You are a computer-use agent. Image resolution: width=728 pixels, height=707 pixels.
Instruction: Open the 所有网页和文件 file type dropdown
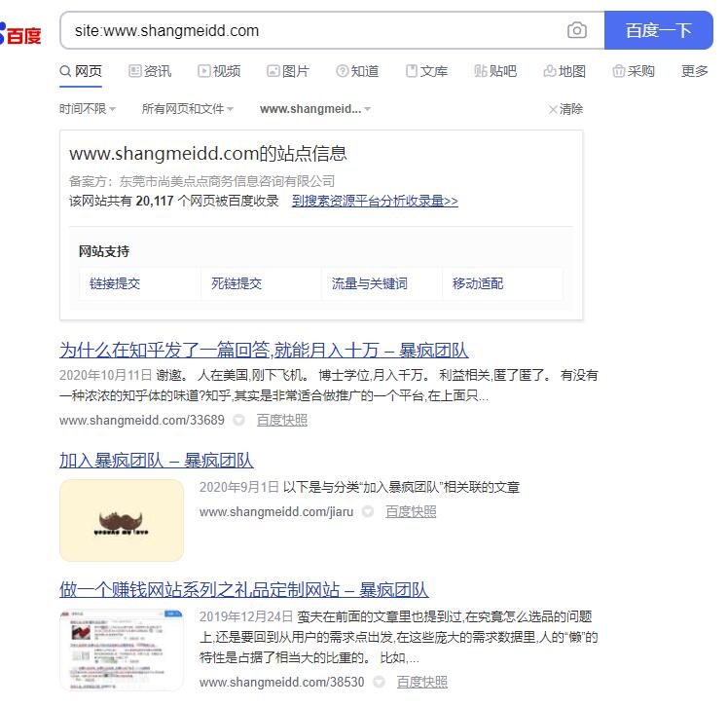tap(188, 109)
